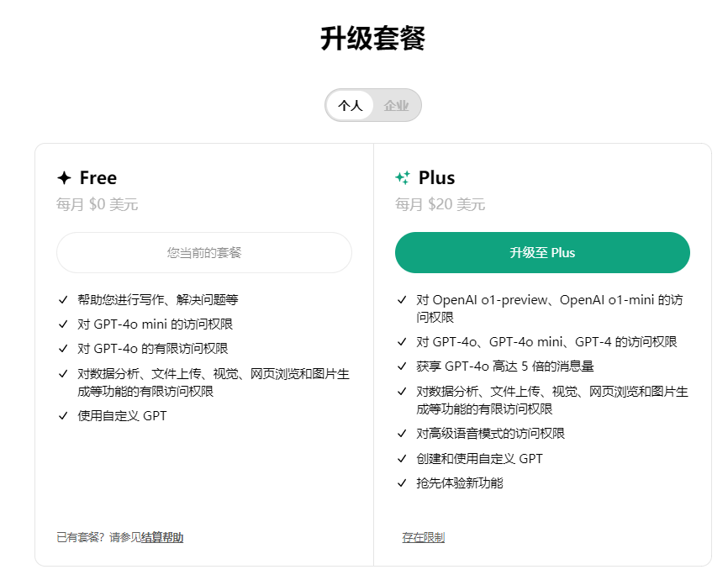Select the 个人 plan option
This screenshot has width=728, height=580.
(x=350, y=105)
